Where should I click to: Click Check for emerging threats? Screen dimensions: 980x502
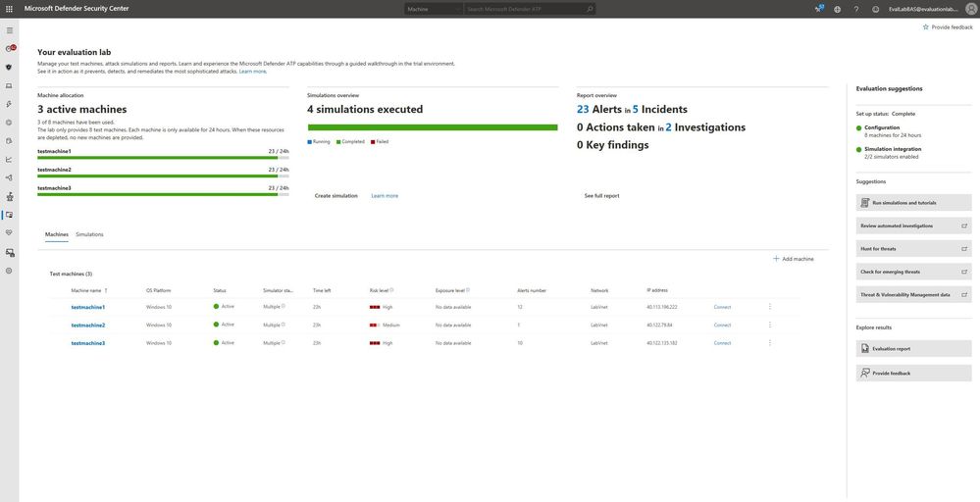pyautogui.click(x=913, y=272)
